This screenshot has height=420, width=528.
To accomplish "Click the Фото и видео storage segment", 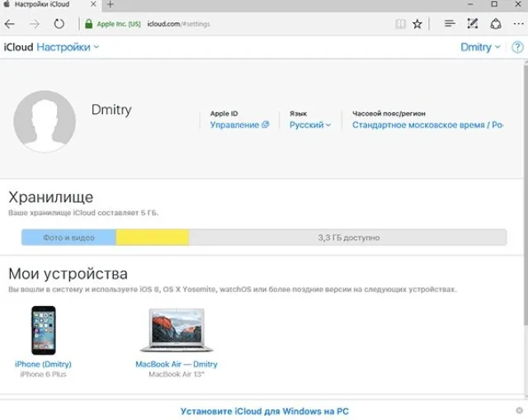I will [x=68, y=238].
